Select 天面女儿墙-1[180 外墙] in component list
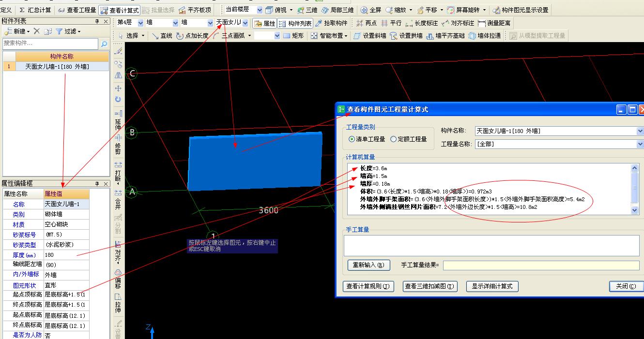 57,67
